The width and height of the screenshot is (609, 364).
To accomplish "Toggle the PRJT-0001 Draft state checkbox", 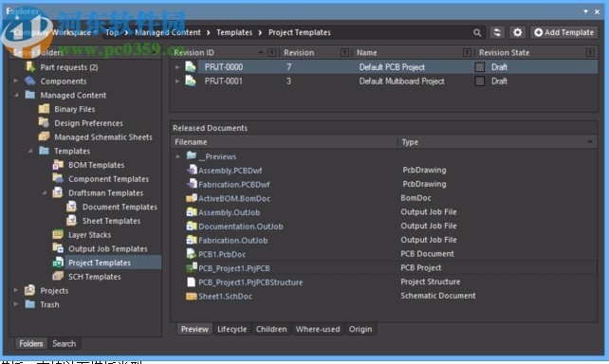I will 480,82.
